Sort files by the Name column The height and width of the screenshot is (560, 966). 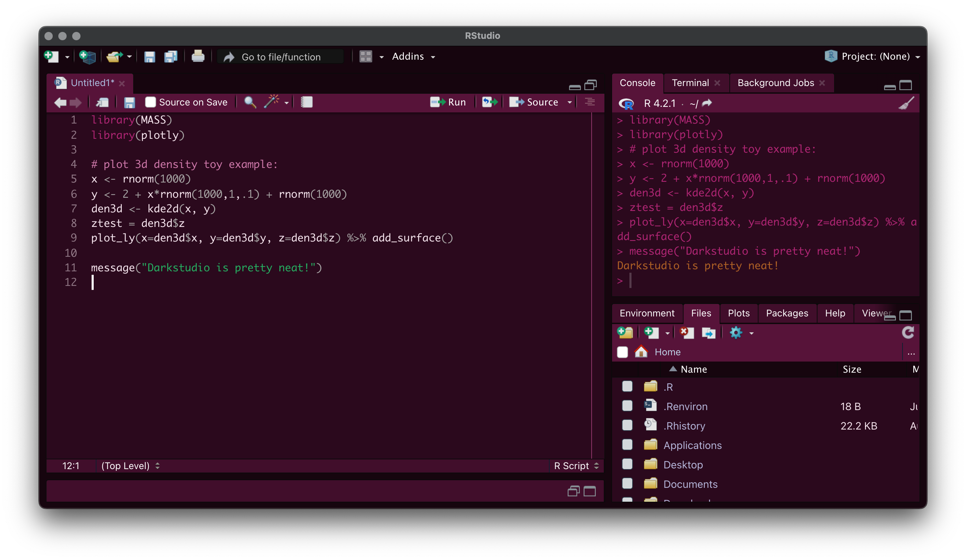[x=694, y=369]
